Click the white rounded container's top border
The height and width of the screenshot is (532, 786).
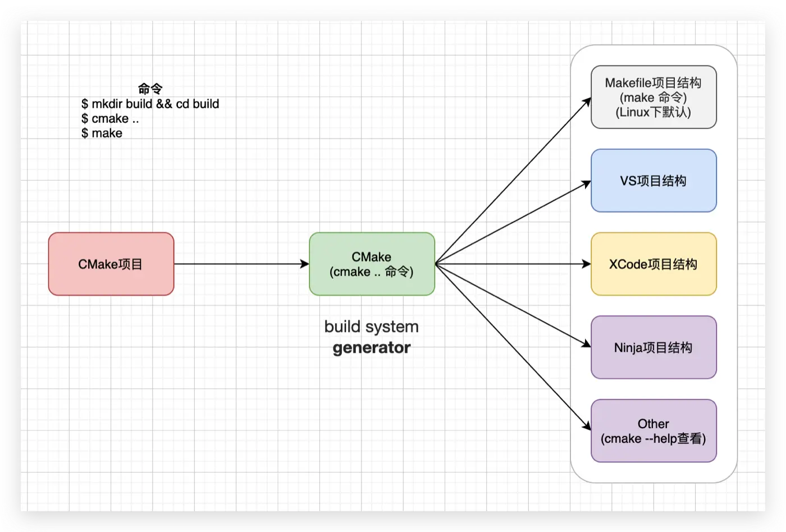tap(654, 45)
